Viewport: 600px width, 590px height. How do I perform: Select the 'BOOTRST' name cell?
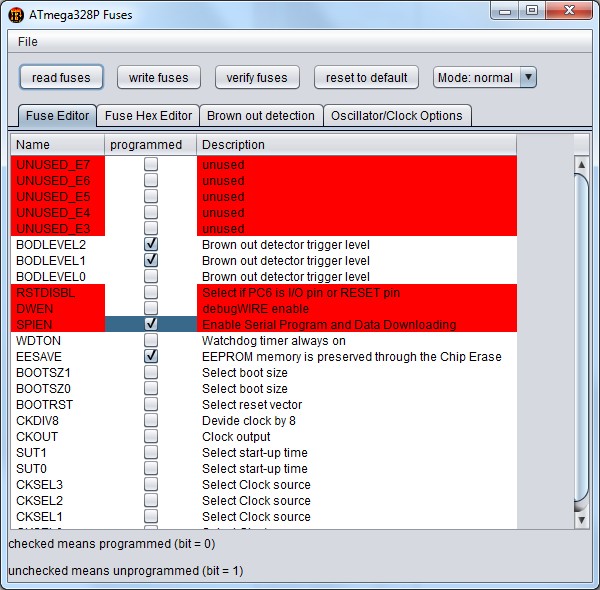57,404
